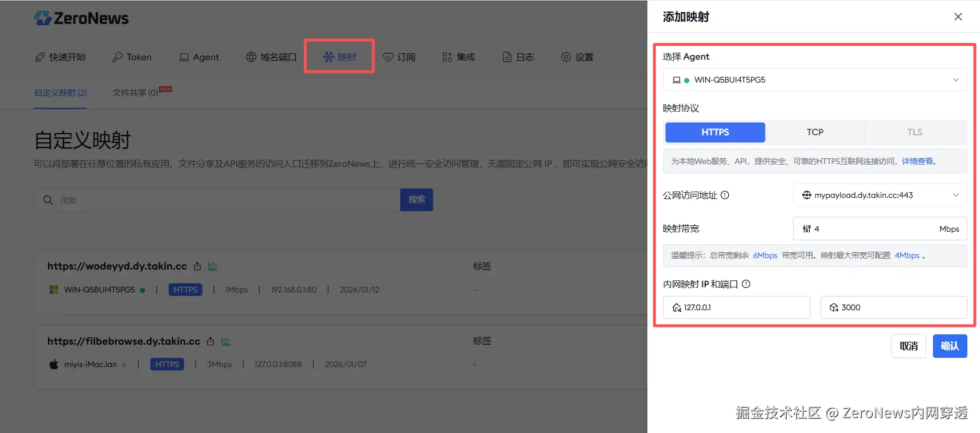Close the 添加映射 panel with the X

coord(958,17)
